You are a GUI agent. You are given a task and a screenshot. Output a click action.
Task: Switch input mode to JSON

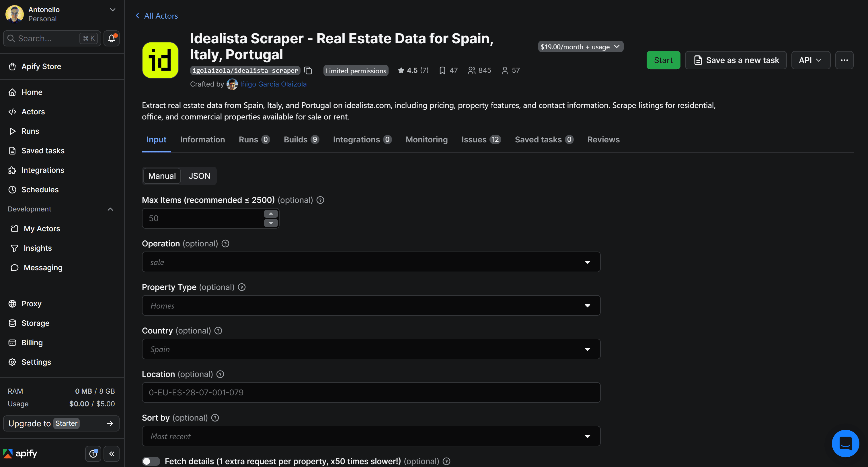click(199, 176)
